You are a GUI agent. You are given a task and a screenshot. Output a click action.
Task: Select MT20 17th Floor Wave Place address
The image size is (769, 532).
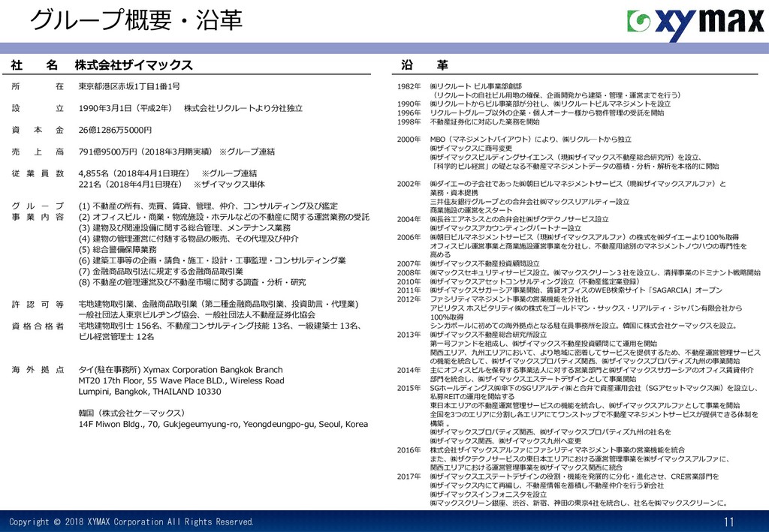182,380
